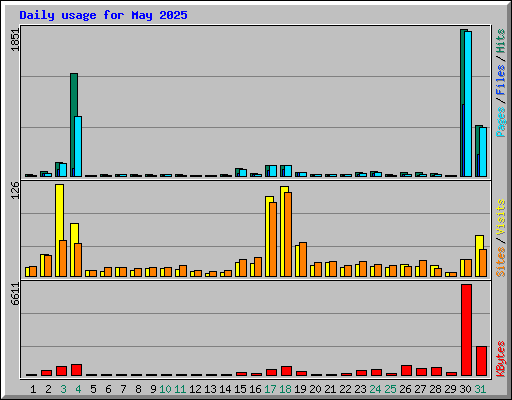Click the red KBytes bar for day 31
Viewport: 512px width, 400px height.
point(481,361)
